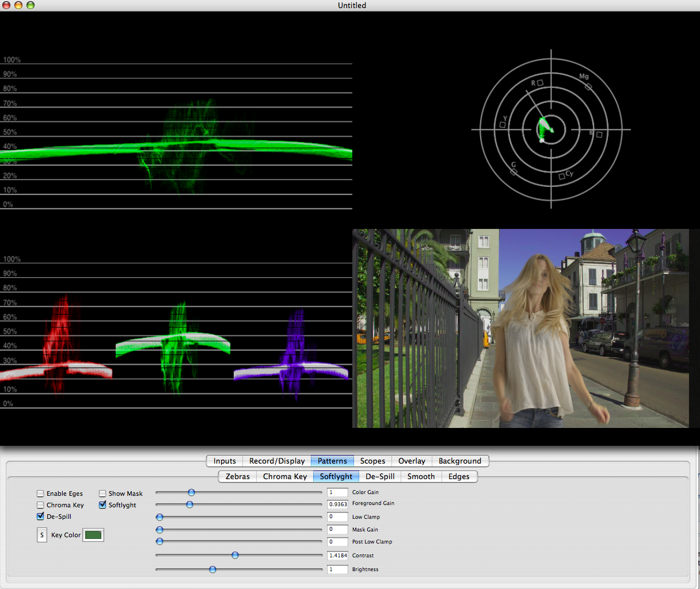Click the Softlyght sub-tab
Viewport: 700px width, 589px height.
click(x=336, y=476)
